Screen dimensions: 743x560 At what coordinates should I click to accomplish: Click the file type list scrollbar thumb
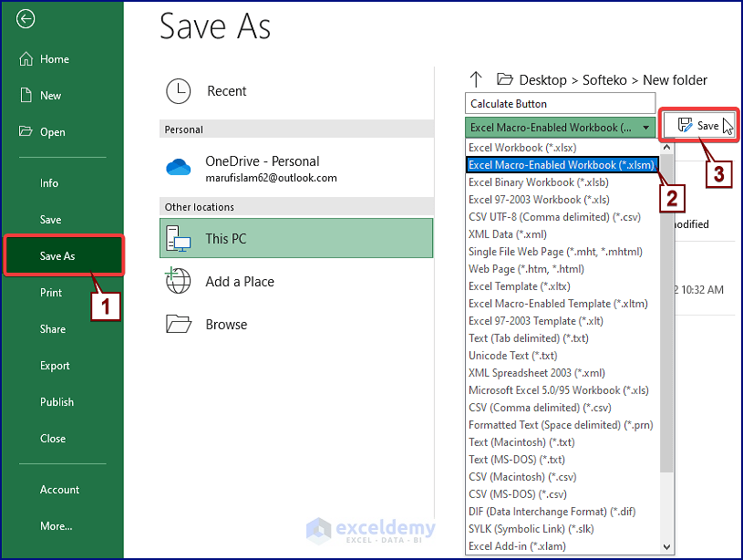666,313
